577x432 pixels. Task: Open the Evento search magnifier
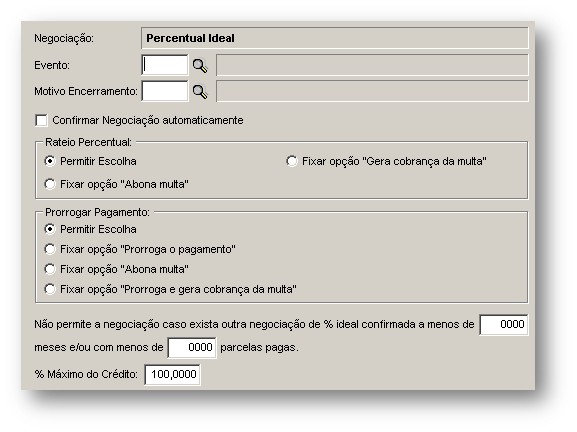tap(200, 65)
